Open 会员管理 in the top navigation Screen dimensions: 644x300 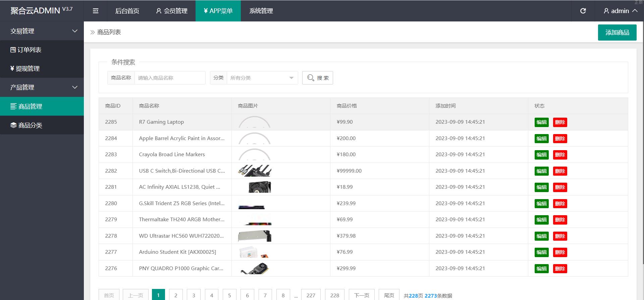pos(172,11)
